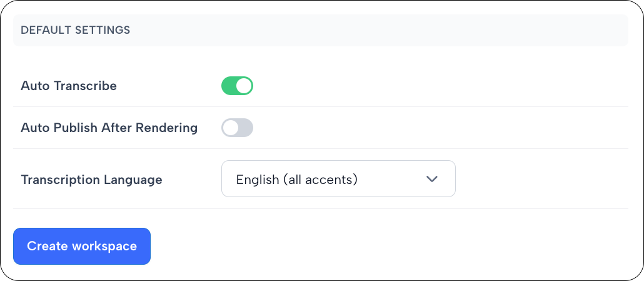Click the chevron arrow in language selector
Image resolution: width=644 pixels, height=281 pixels.
click(431, 179)
